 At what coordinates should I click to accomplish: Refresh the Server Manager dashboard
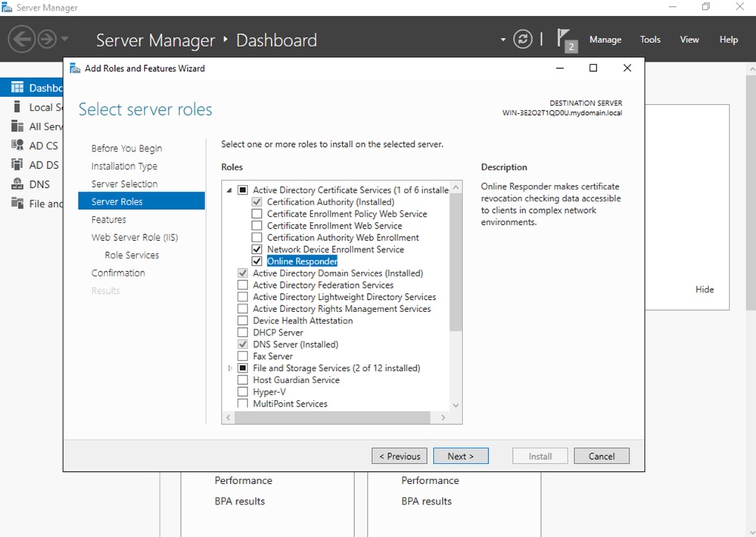click(x=523, y=39)
